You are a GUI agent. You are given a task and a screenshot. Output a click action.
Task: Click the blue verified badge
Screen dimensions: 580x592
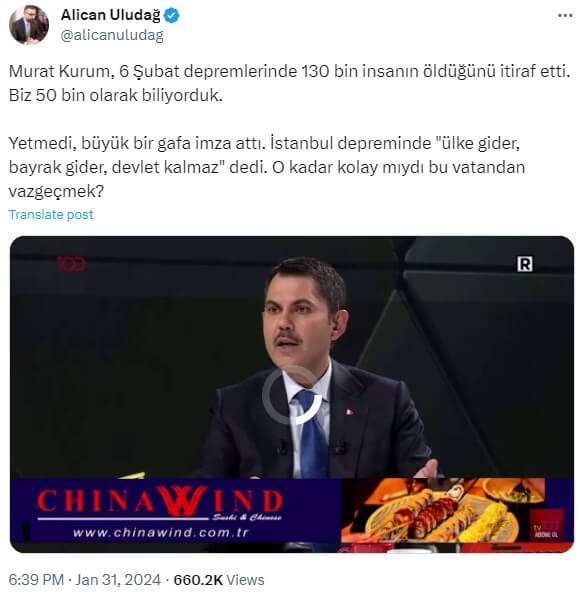pyautogui.click(x=172, y=15)
